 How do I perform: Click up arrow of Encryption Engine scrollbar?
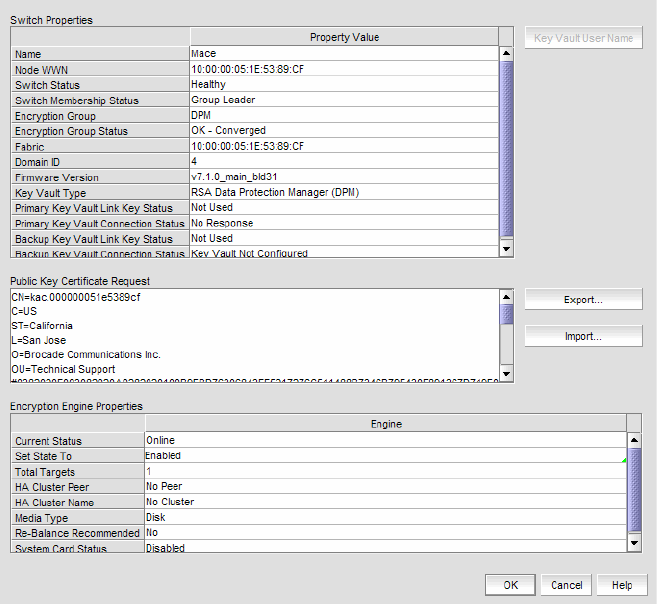point(633,440)
